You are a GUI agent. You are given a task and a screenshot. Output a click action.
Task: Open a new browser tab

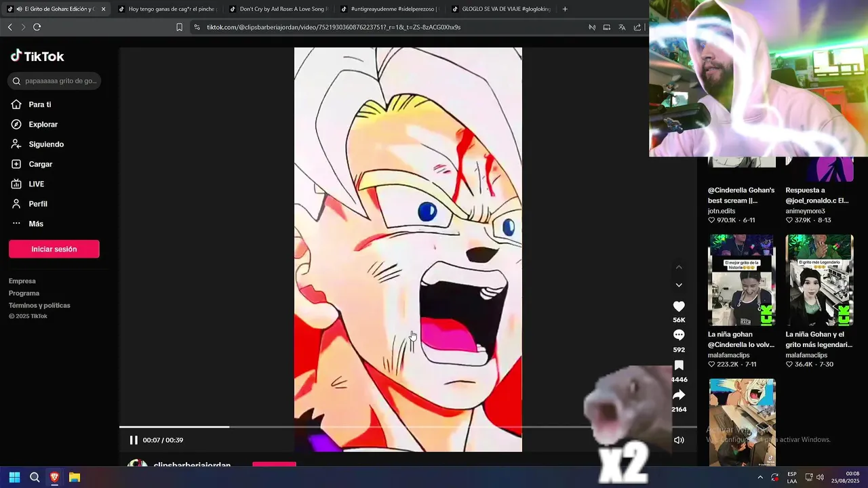(x=565, y=9)
